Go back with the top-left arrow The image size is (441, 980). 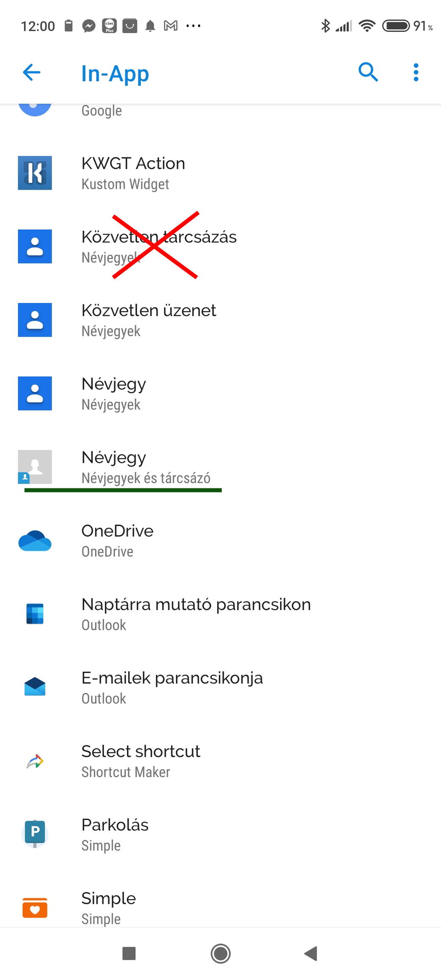click(x=31, y=72)
